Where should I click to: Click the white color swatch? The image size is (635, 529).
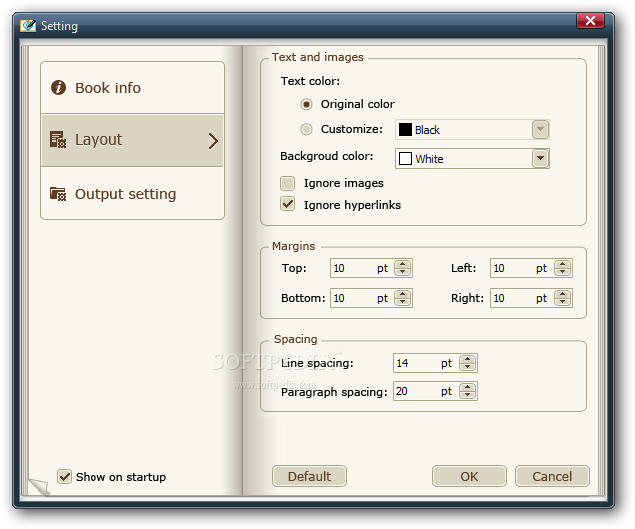pyautogui.click(x=405, y=158)
